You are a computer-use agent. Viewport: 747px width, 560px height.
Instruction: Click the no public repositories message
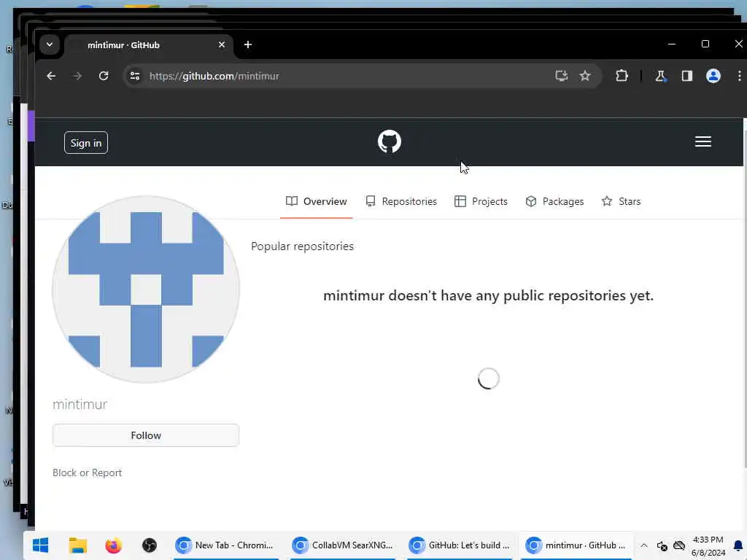pyautogui.click(x=488, y=296)
